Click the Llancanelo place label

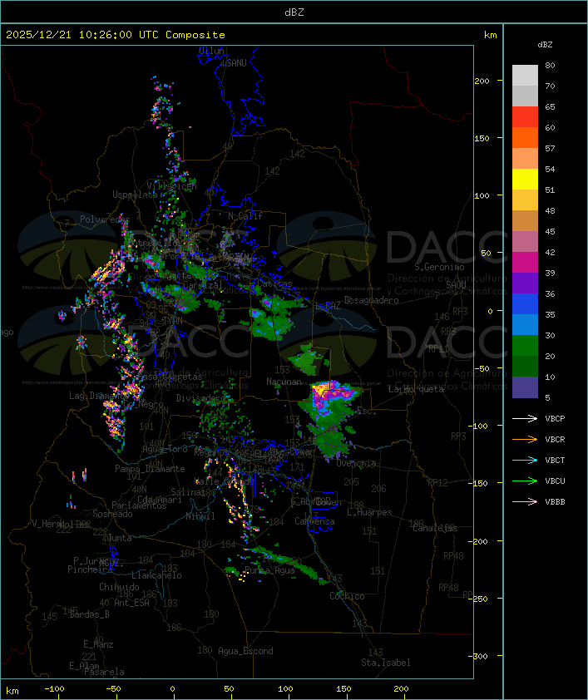point(156,575)
